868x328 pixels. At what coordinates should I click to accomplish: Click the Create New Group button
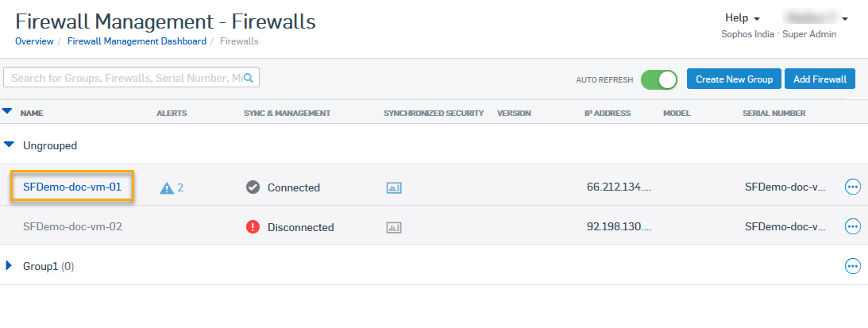pyautogui.click(x=734, y=79)
